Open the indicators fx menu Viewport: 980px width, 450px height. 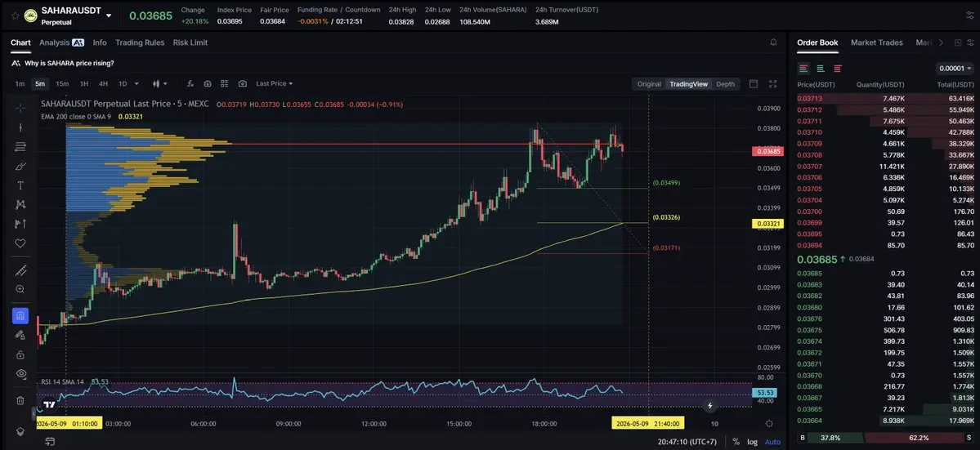click(190, 83)
